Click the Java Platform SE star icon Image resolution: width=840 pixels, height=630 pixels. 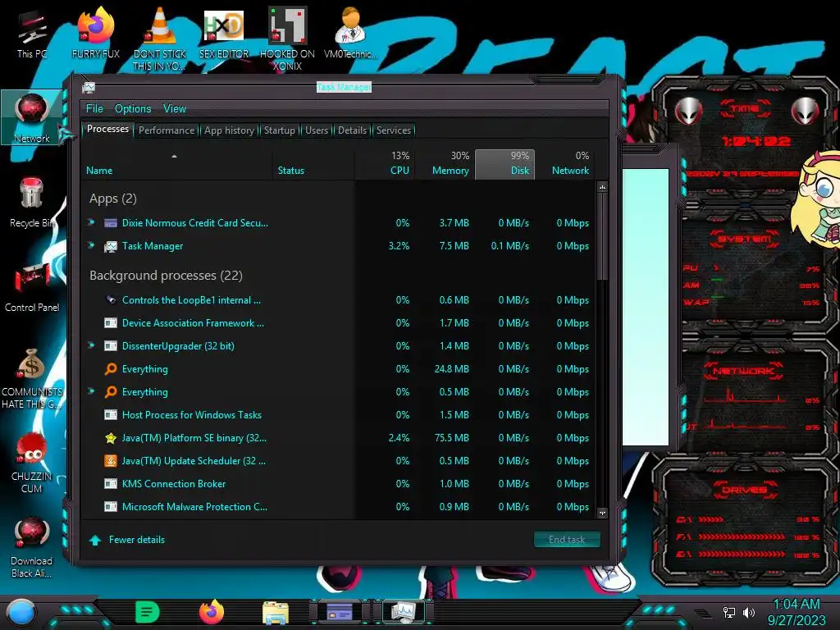click(x=111, y=438)
